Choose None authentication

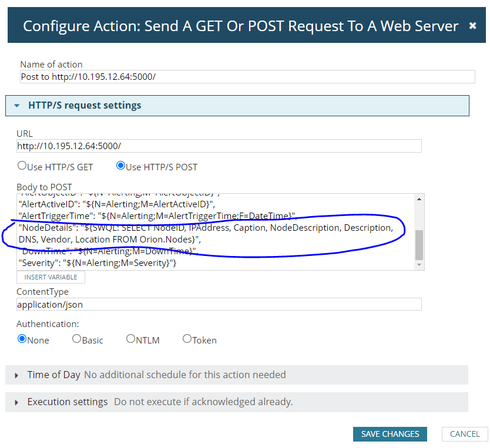[22, 339]
